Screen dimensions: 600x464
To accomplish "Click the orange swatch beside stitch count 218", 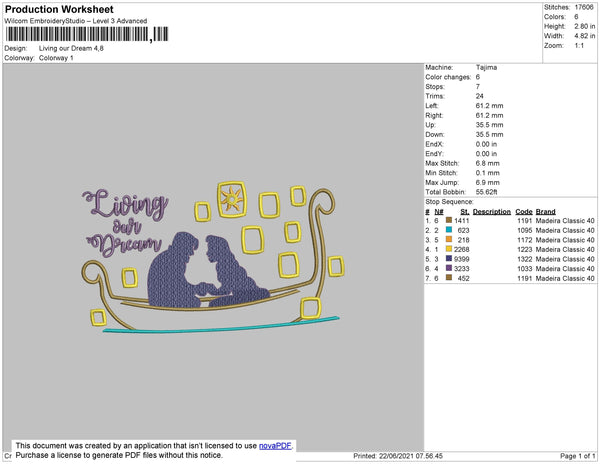I will point(449,239).
